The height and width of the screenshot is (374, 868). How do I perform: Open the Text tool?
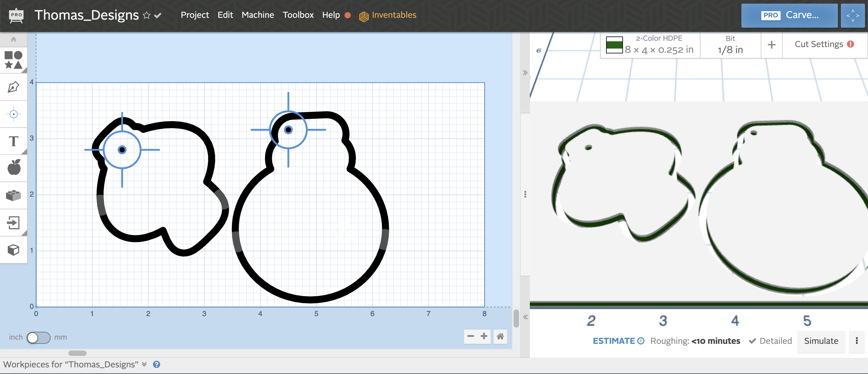tap(14, 141)
